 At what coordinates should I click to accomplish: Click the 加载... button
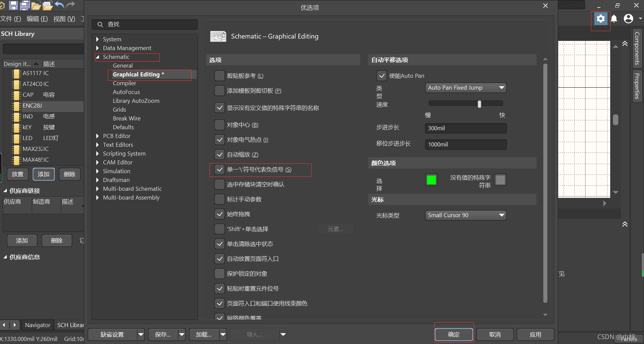pyautogui.click(x=204, y=335)
